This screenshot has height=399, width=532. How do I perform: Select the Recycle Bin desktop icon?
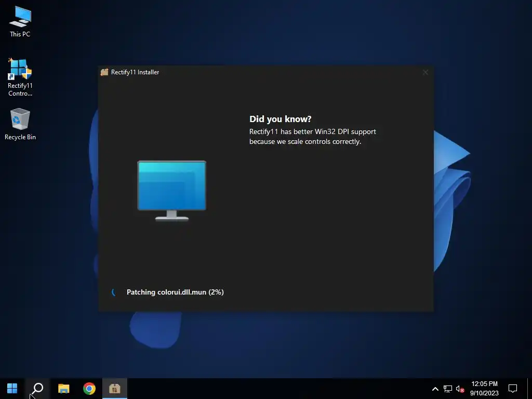point(20,124)
